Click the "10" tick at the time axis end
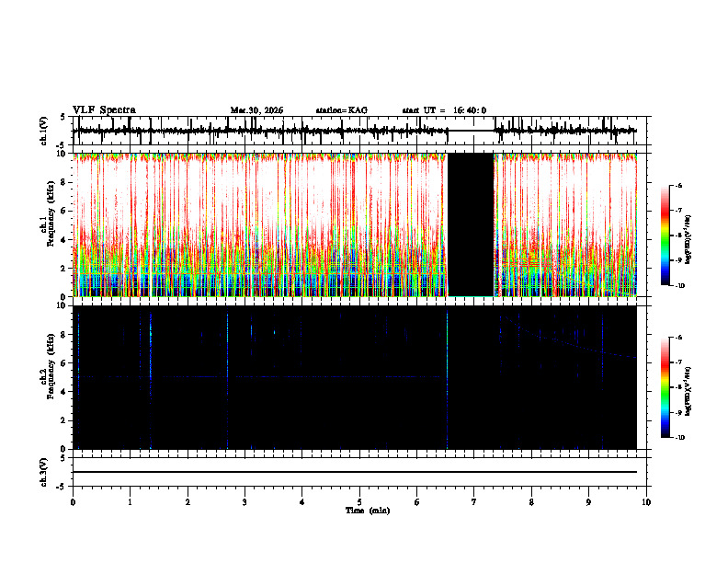The width and height of the screenshot is (728, 563). [646, 502]
